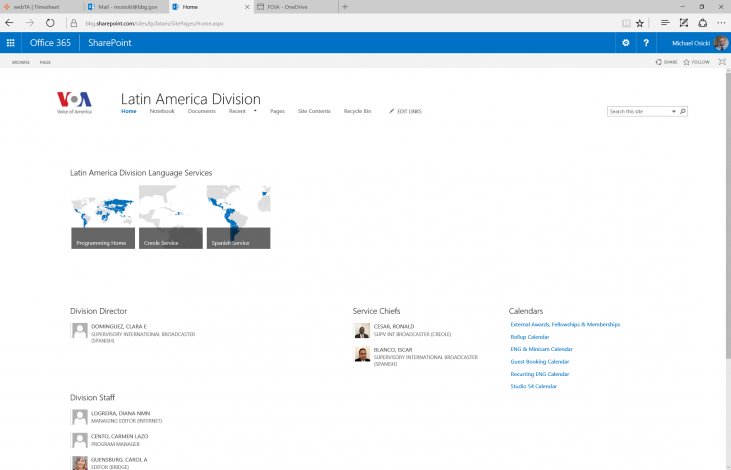This screenshot has height=470, width=731.
Task: Click the VOA Voice of America logo
Action: click(74, 103)
